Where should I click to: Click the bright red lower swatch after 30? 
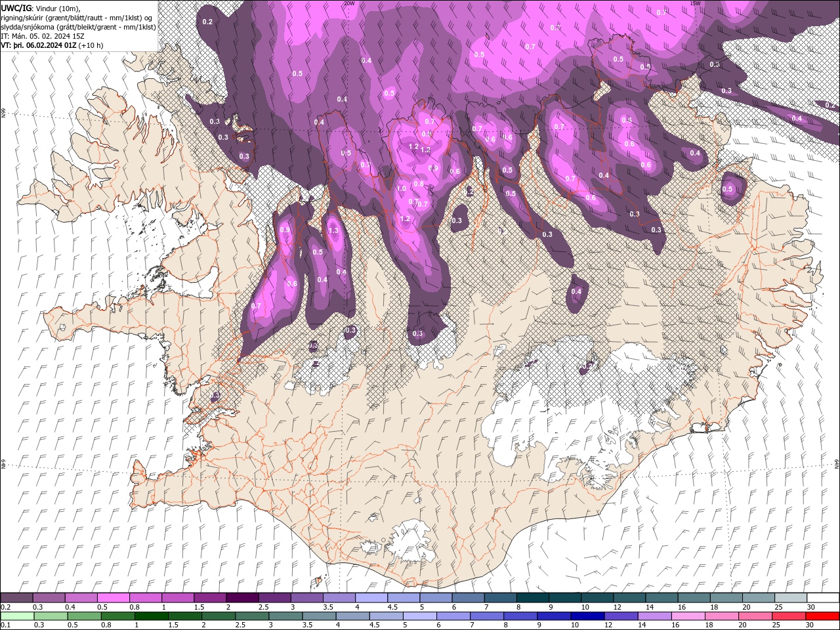pyautogui.click(x=822, y=616)
